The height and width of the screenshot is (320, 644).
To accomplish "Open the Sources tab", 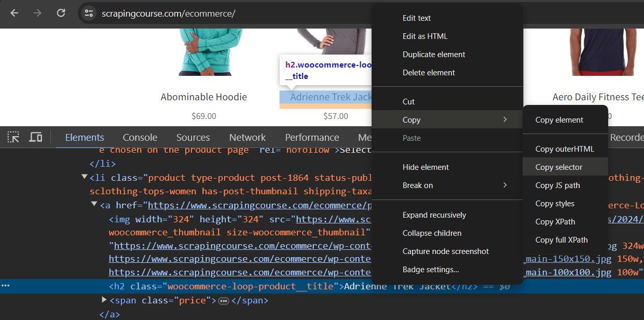I will (x=193, y=137).
